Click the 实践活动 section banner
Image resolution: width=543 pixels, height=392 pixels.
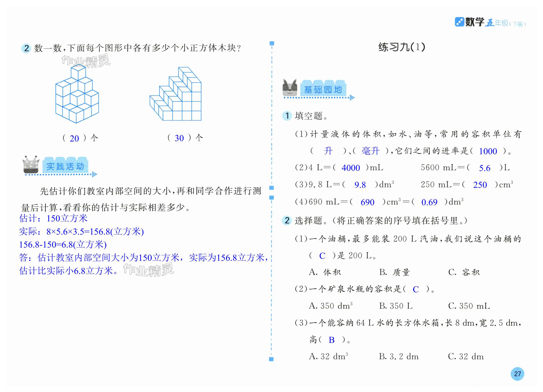pyautogui.click(x=65, y=165)
